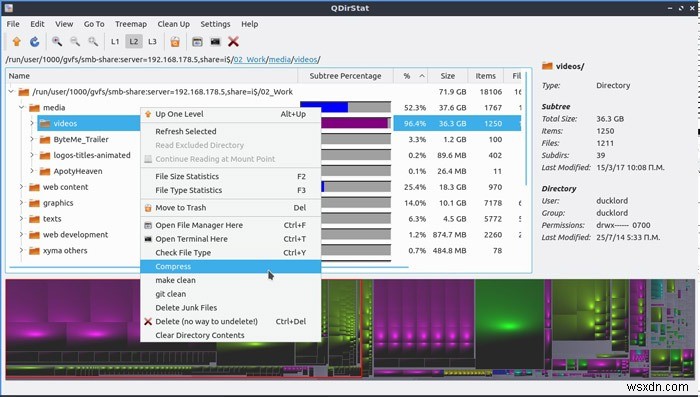Viewport: 700px width, 397px height.
Task: Open File Size Statistics from context menu
Action: pyautogui.click(x=230, y=176)
